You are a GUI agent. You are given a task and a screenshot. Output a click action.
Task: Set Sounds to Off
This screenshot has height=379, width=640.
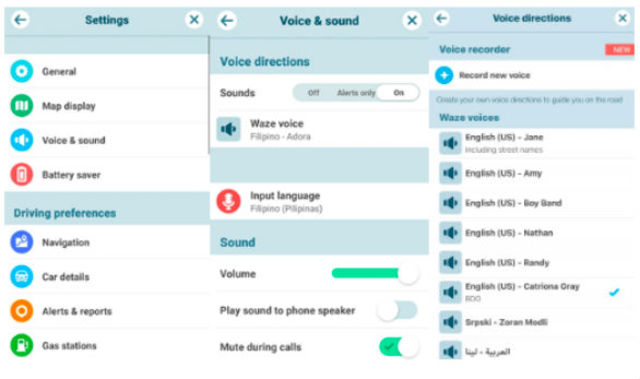pos(313,93)
